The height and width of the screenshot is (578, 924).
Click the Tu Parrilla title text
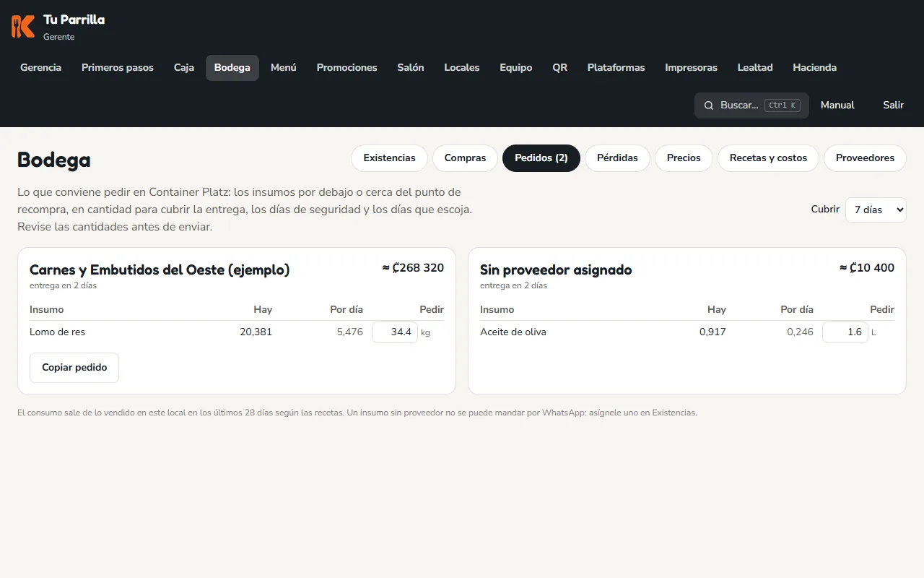(x=74, y=20)
